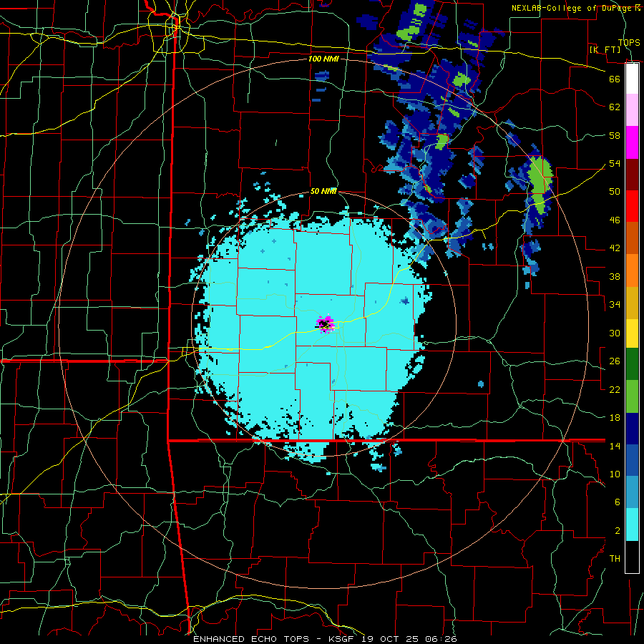
Task: Click the '26' scale label
Action: pos(615,361)
